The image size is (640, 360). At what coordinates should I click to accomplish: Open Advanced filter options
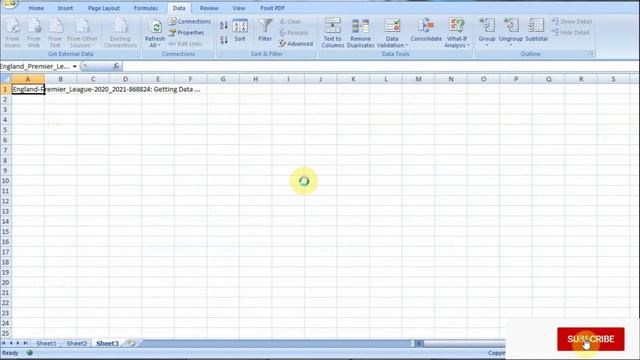pos(296,43)
